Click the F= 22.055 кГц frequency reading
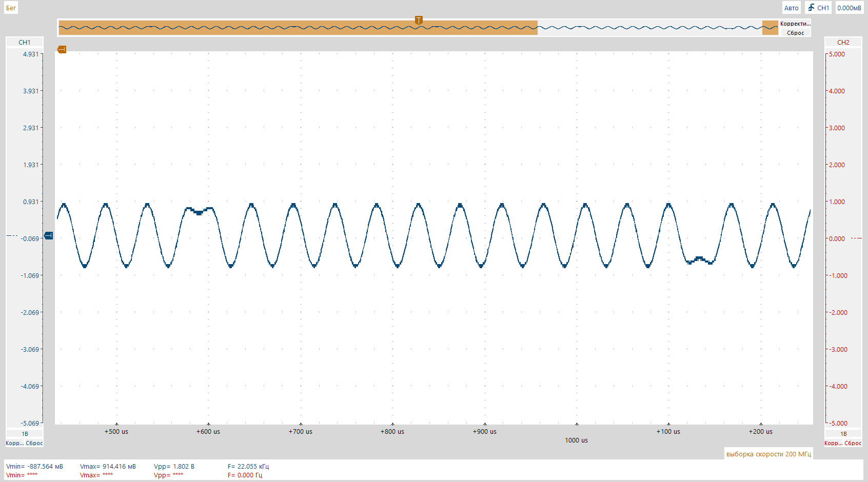Screen dimensions: 868x482 click(248, 467)
